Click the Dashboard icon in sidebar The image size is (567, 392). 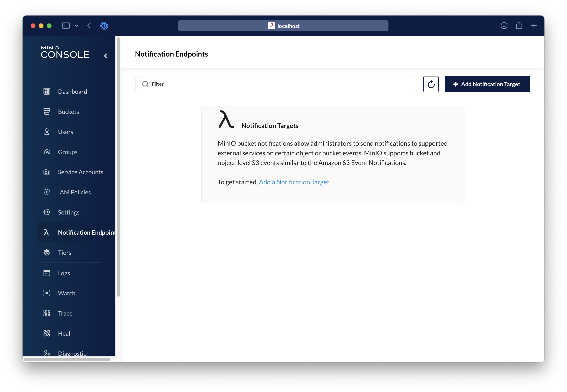click(47, 92)
